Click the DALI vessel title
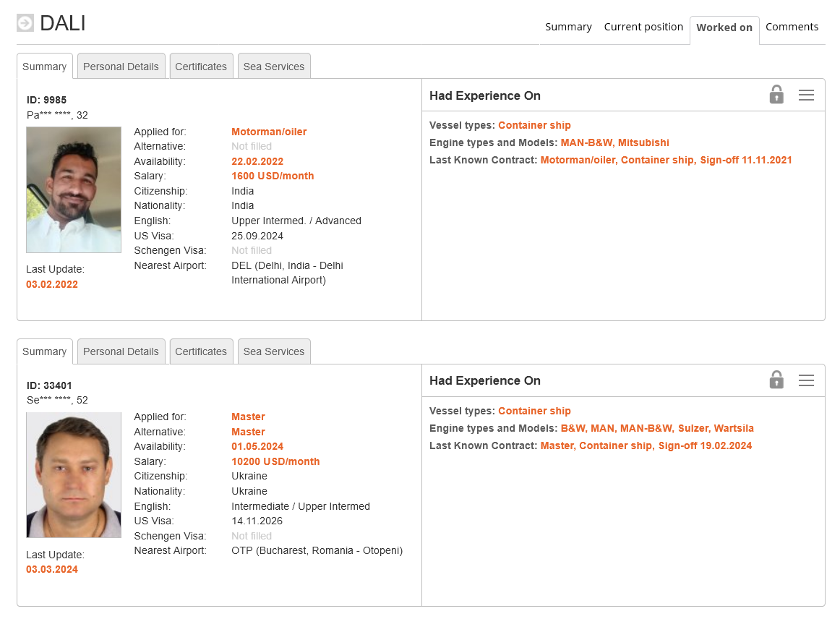This screenshot has height=640, width=840. pos(63,23)
